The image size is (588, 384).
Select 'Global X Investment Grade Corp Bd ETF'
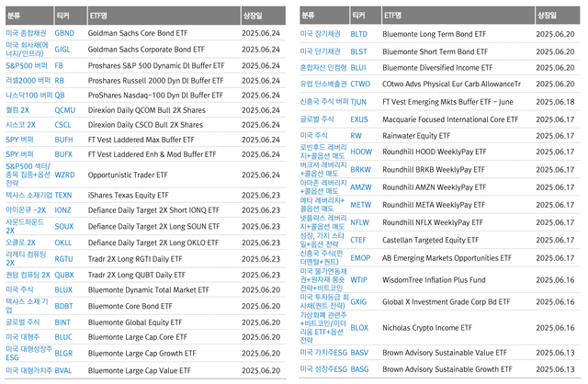click(x=447, y=302)
